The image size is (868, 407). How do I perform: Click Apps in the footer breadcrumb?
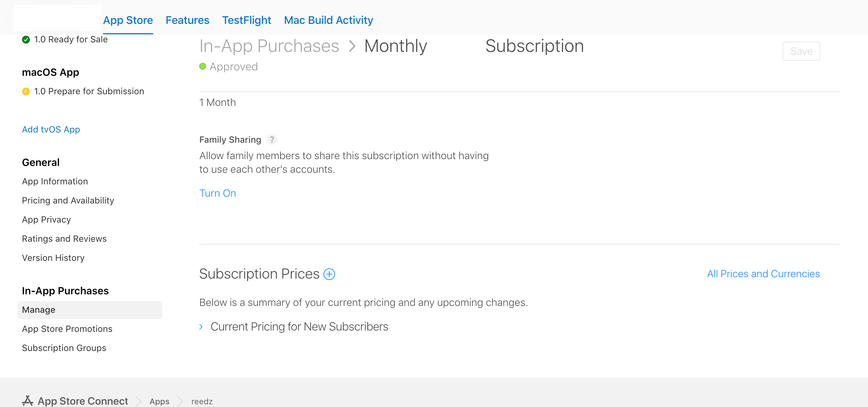(159, 401)
